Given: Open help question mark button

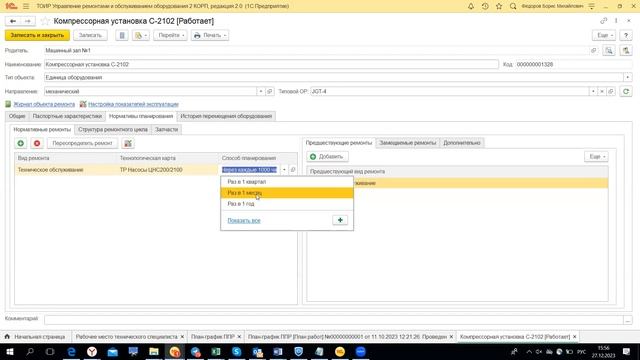Looking at the screenshot, I should [626, 36].
